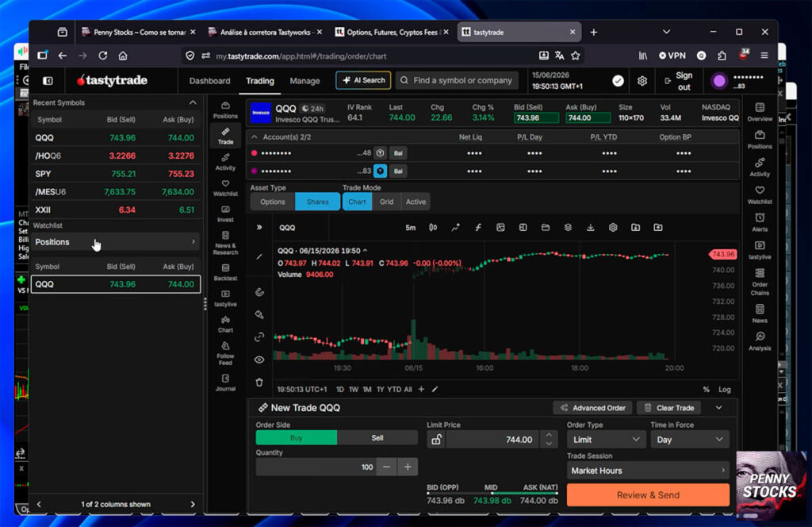The height and width of the screenshot is (527, 812).
Task: Collapse the New Trade panel chevron
Action: coord(718,408)
